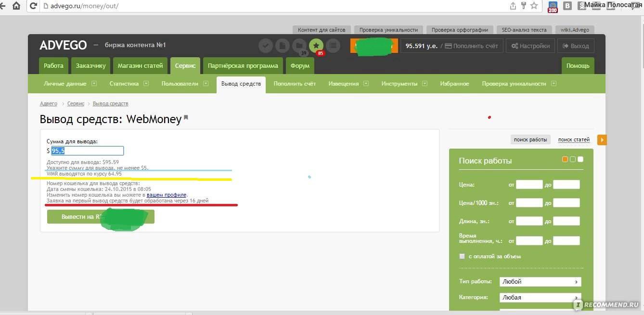The width and height of the screenshot is (644, 315).
Task: Click the key icon in address bar
Action: pos(524,6)
